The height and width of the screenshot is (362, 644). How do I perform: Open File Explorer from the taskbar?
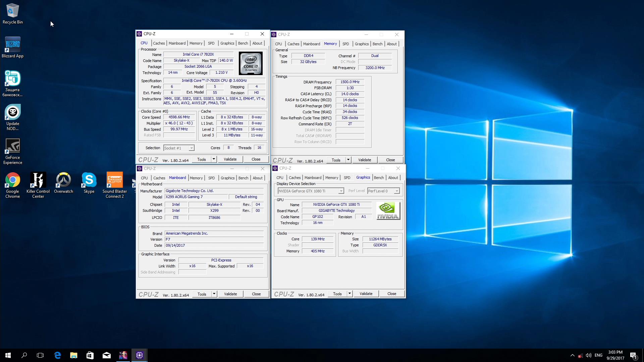[74, 355]
